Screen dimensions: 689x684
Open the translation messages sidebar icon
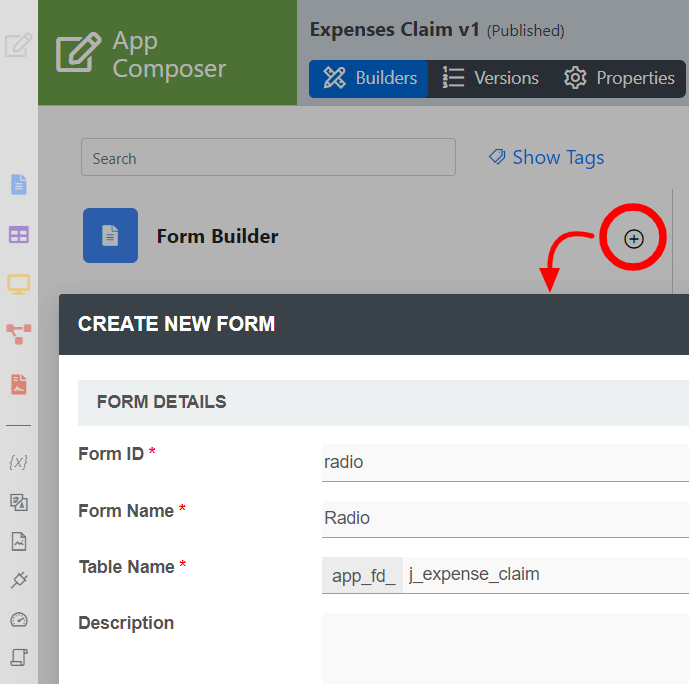coord(18,502)
